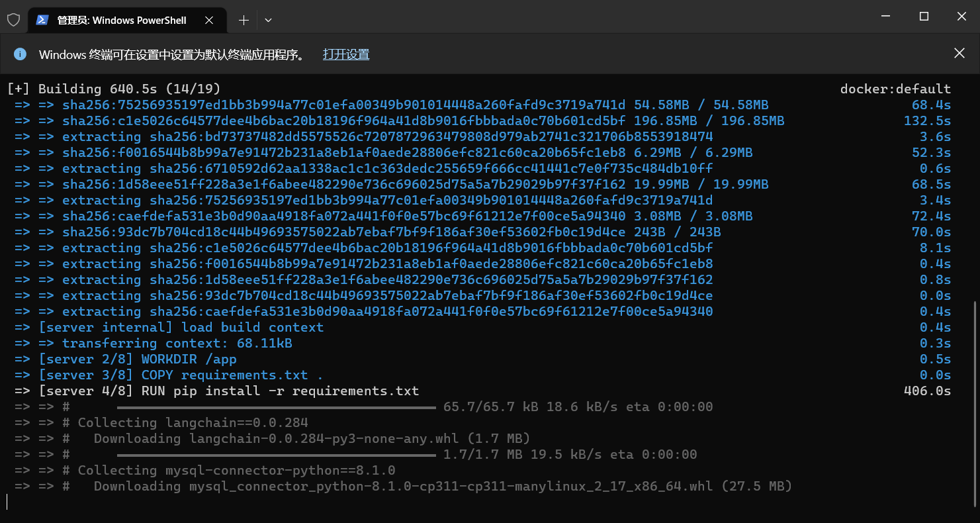The height and width of the screenshot is (523, 980).
Task: Close the 管理员: Windows PowerShell tab
Action: tap(209, 21)
